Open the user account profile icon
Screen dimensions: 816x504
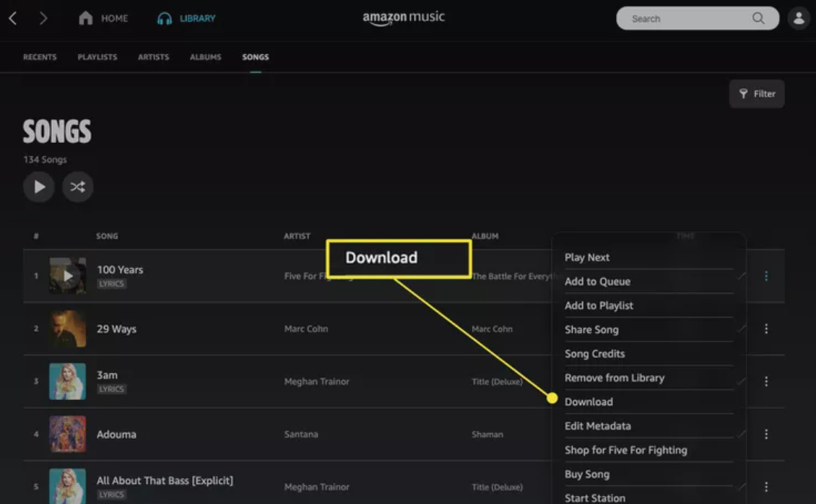click(799, 17)
